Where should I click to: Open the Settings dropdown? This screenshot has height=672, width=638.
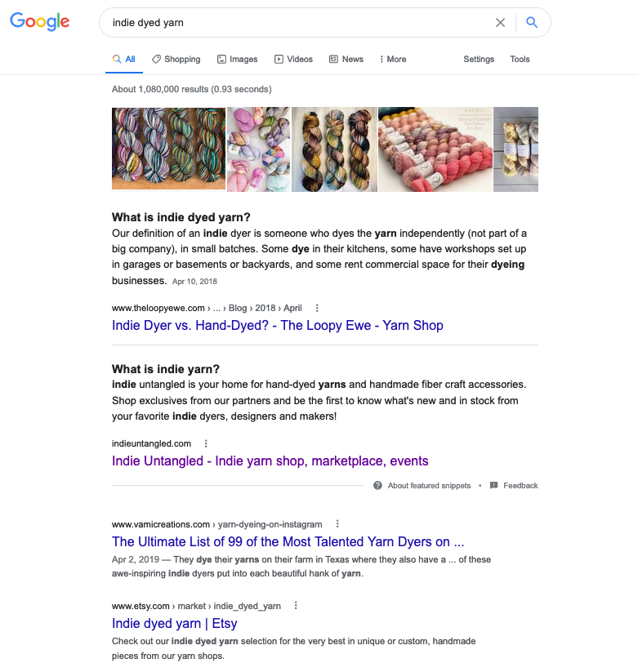coord(479,59)
